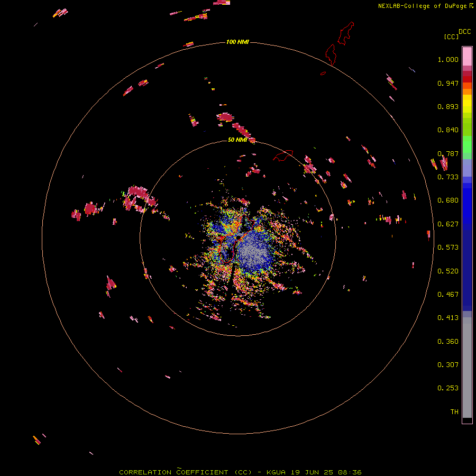This screenshot has width=476, height=476.
Task: Click the 1.000 scale value
Action: (x=448, y=59)
